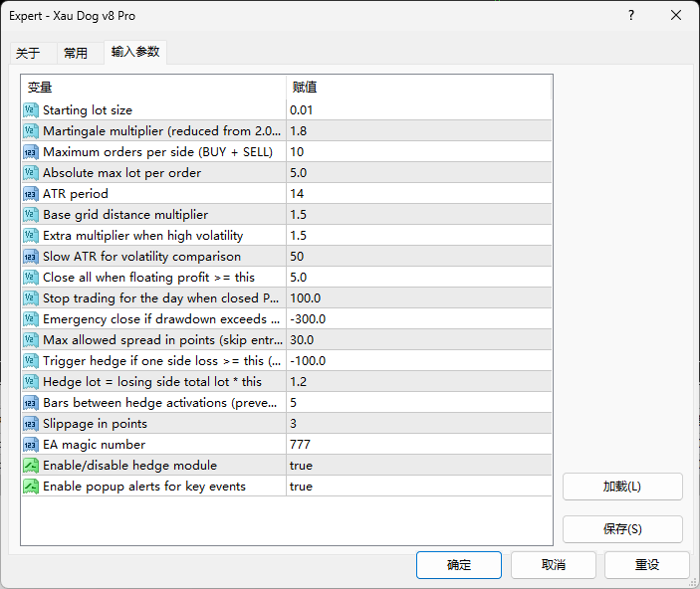Screen dimensions: 700x589
Task: Click the boolean icon for Enable popup alerts
Action: click(31, 487)
